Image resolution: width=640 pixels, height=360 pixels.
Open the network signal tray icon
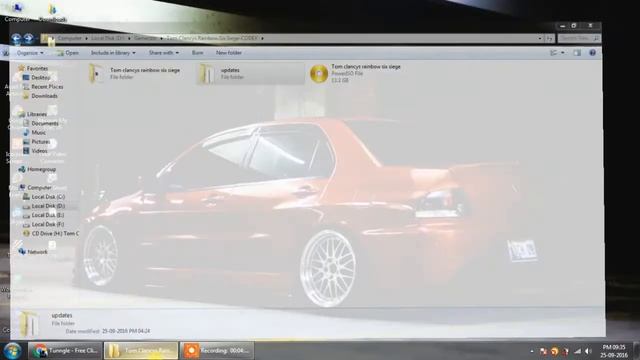coord(577,351)
